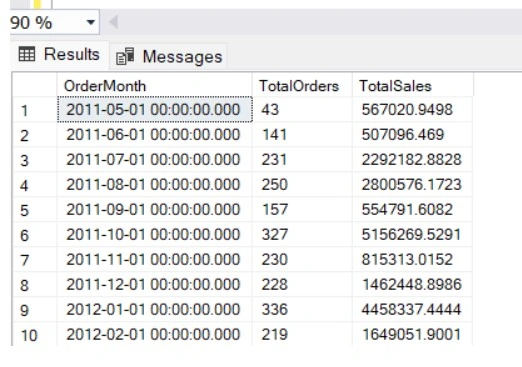Click TotalSales value 2800576.1723

tap(412, 185)
